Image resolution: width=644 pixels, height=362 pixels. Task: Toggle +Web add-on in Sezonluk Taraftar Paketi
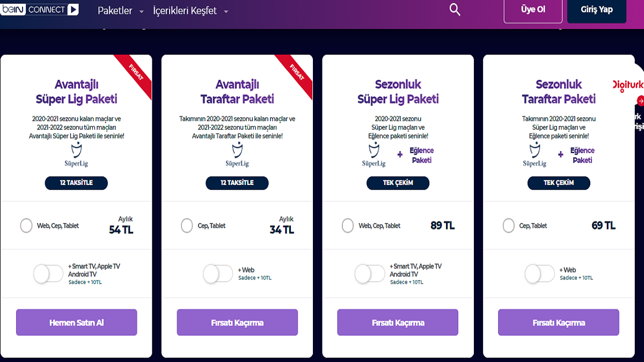(539, 274)
